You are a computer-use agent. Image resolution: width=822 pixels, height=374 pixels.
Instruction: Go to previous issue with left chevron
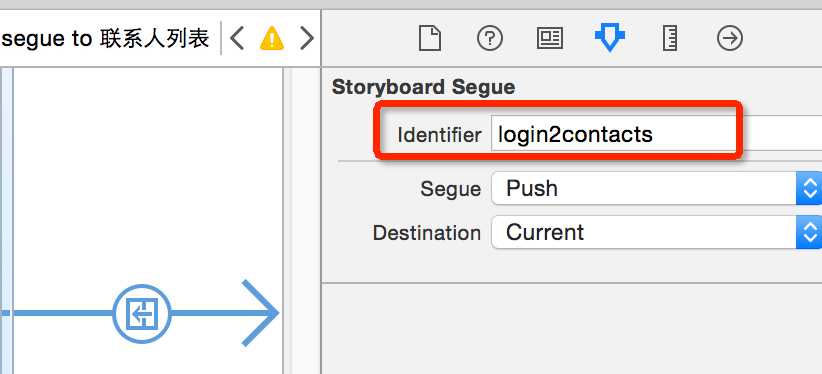(237, 38)
